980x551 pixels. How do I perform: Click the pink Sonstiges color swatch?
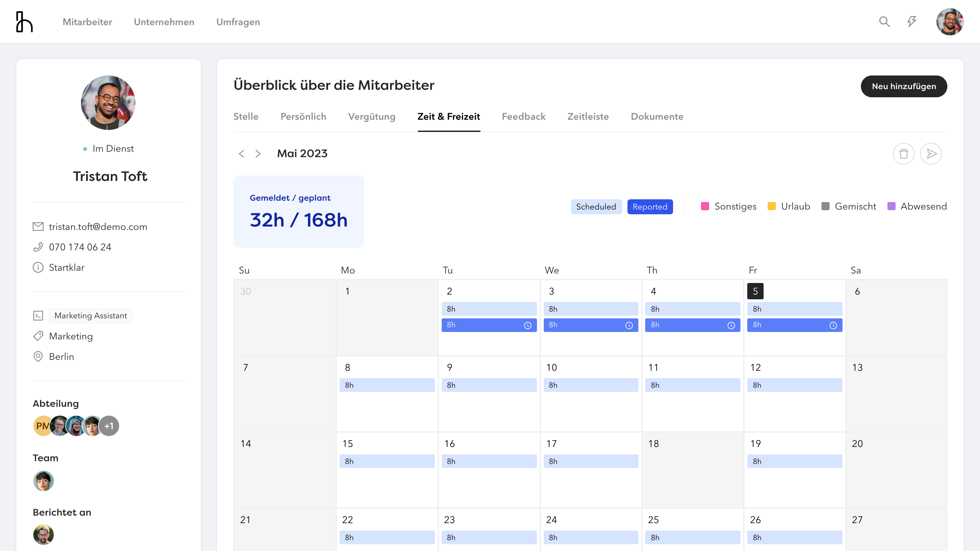(705, 206)
